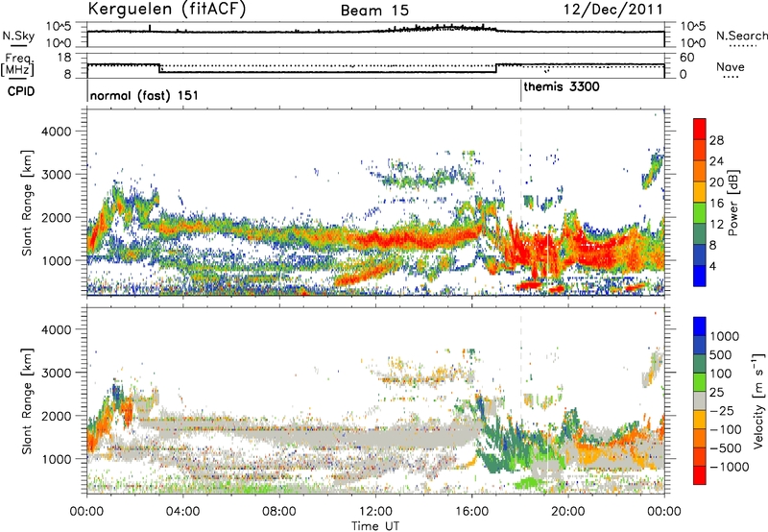The width and height of the screenshot is (768, 532).
Task: Click the '100' tick on velocity colorbar
Action: 721,374
